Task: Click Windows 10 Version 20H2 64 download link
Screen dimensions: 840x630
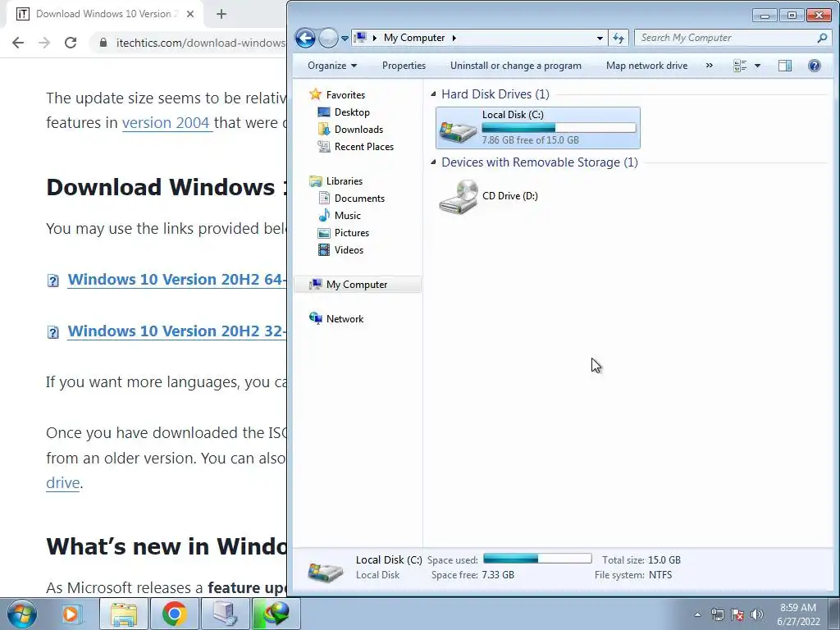Action: point(177,279)
